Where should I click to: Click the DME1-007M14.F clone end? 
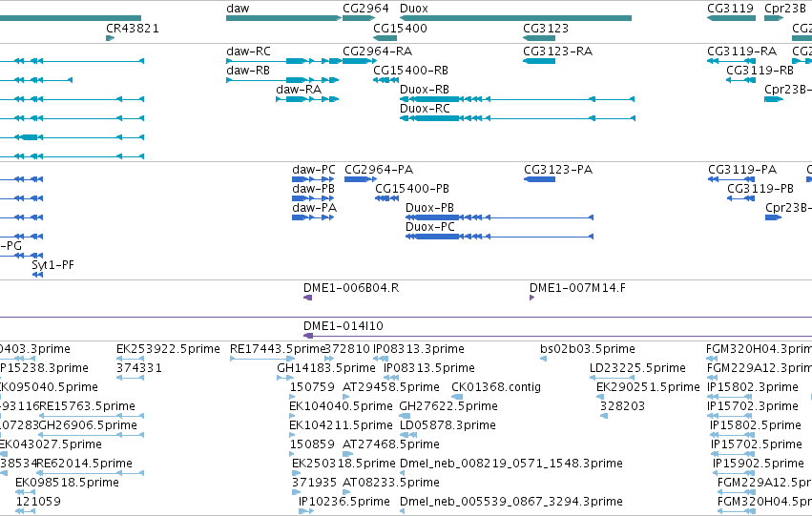coord(531,298)
